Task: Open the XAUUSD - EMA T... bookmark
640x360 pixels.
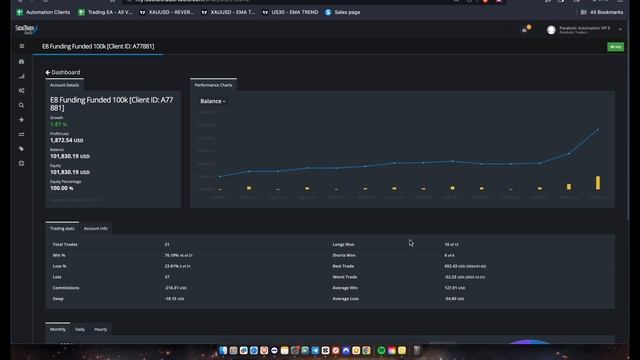Action: [x=228, y=12]
